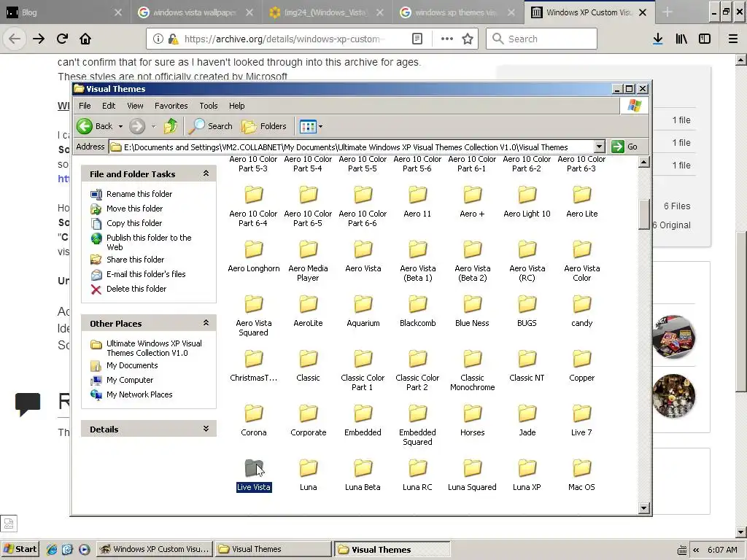Select the candy folder

(581, 311)
